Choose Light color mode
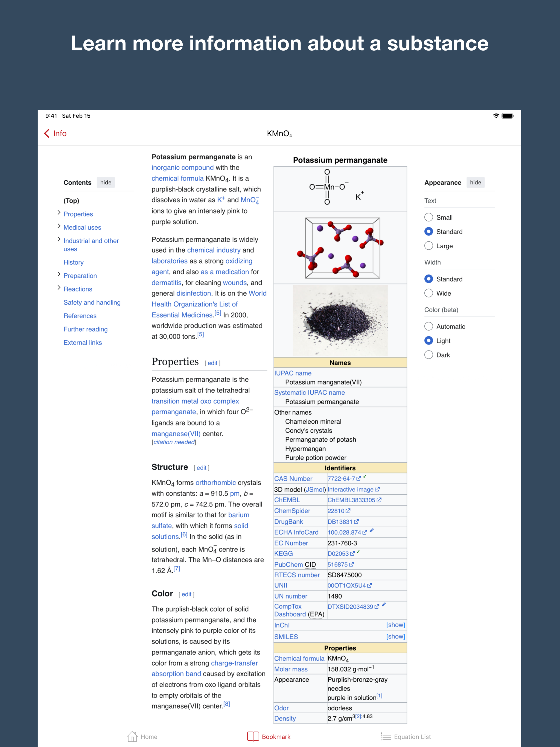Image resolution: width=560 pixels, height=747 pixels. (428, 340)
